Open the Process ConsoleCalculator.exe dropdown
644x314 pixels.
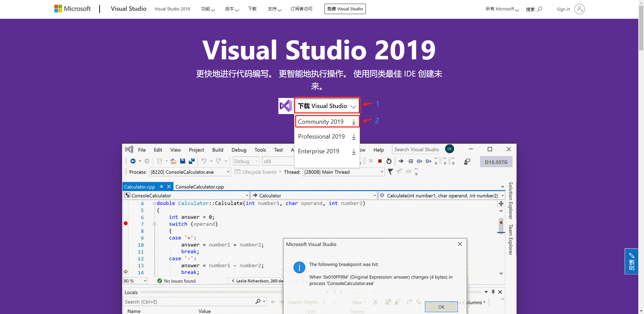(x=190, y=172)
